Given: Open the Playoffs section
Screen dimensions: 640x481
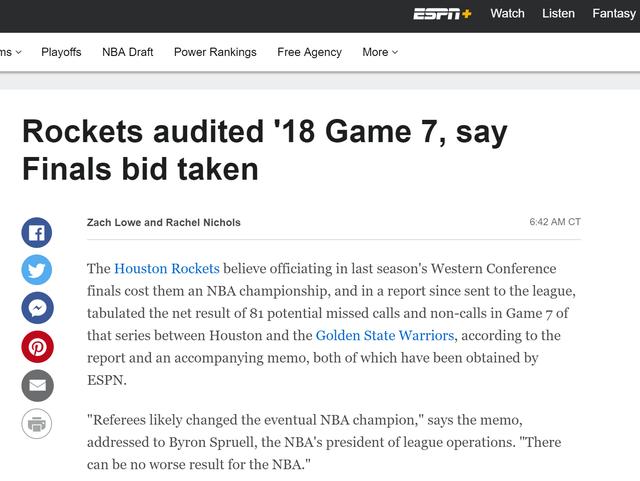Looking at the screenshot, I should coord(61,52).
